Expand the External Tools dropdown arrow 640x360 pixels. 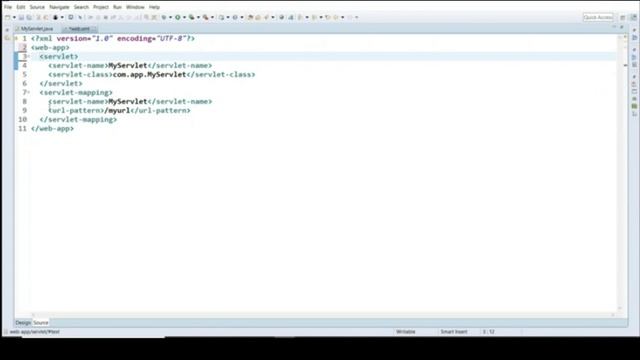pos(212,17)
